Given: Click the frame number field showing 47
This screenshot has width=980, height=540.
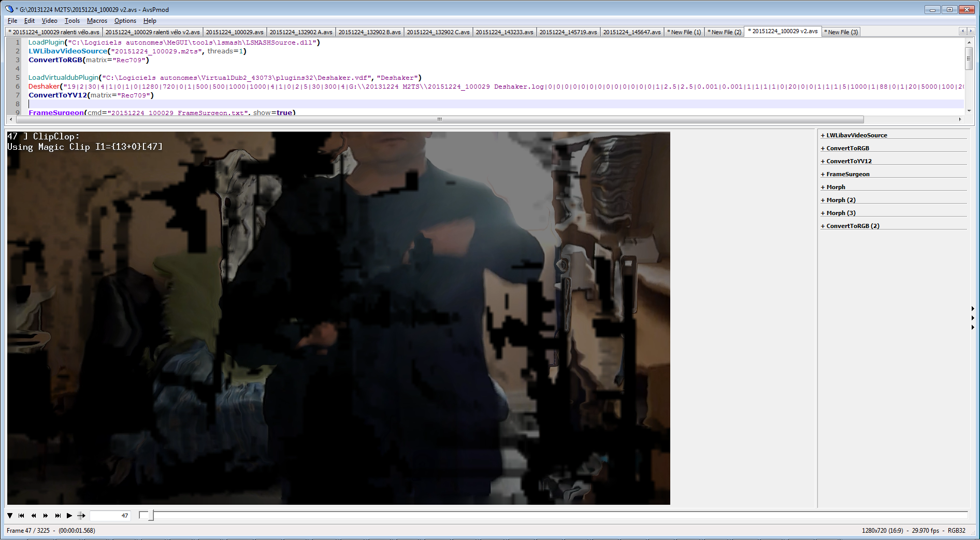Looking at the screenshot, I should click(x=110, y=516).
